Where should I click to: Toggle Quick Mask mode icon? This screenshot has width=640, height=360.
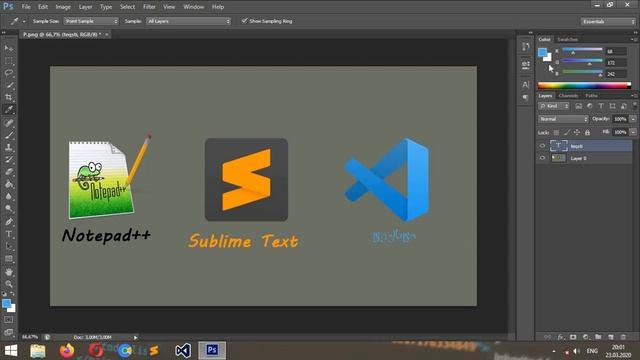(x=9, y=320)
